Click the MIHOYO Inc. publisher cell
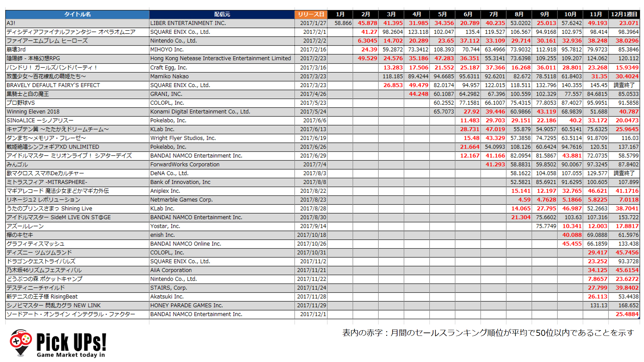This screenshot has width=644, height=362. pyautogui.click(x=222, y=50)
